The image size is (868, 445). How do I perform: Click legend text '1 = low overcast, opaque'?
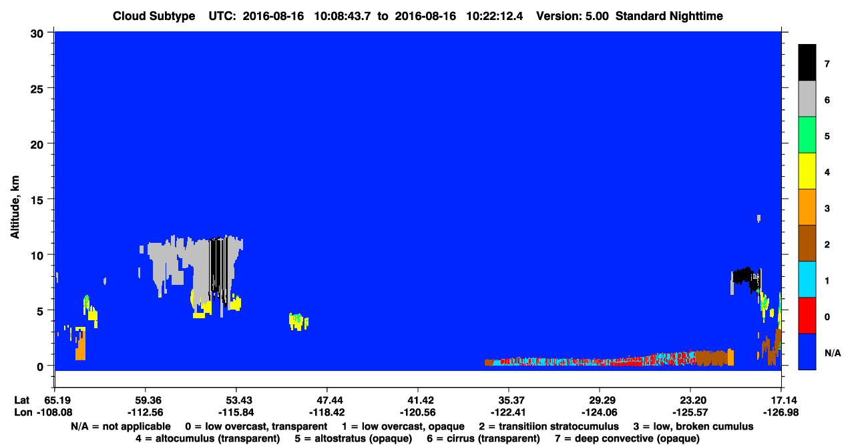click(403, 426)
